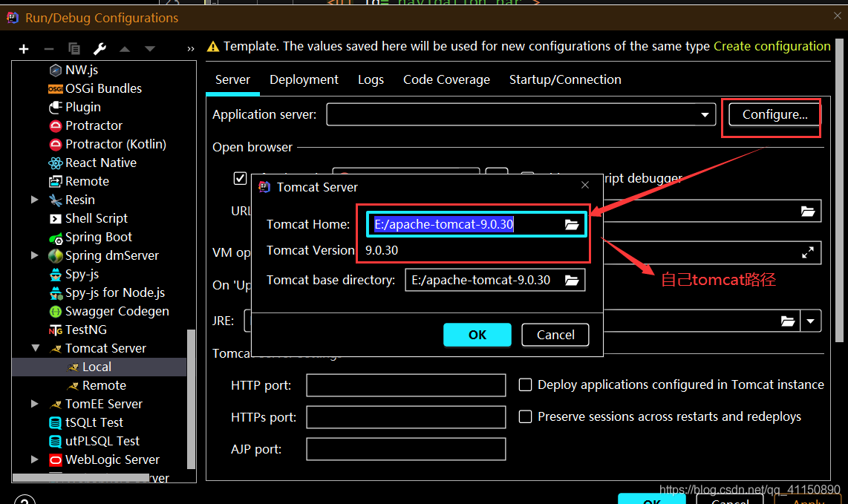848x504 pixels.
Task: Close the Tomcat Server dialog
Action: tap(584, 185)
